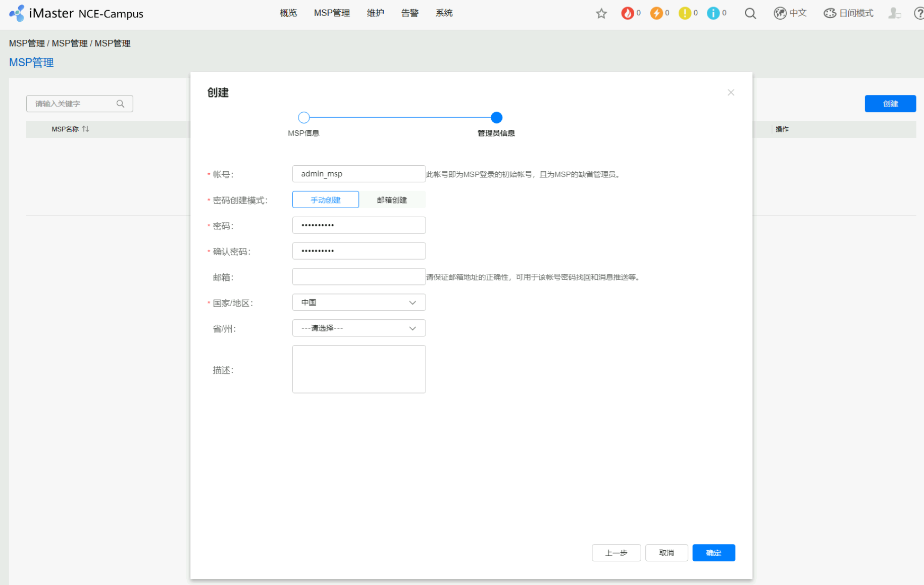Click the 邮箱 input field
Image resolution: width=924 pixels, height=585 pixels.
tap(358, 277)
